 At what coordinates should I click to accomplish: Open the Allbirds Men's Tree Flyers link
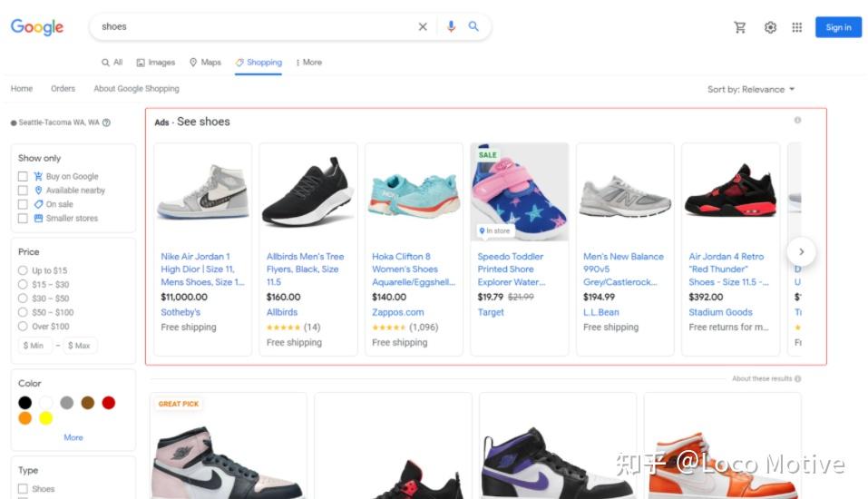(x=305, y=269)
